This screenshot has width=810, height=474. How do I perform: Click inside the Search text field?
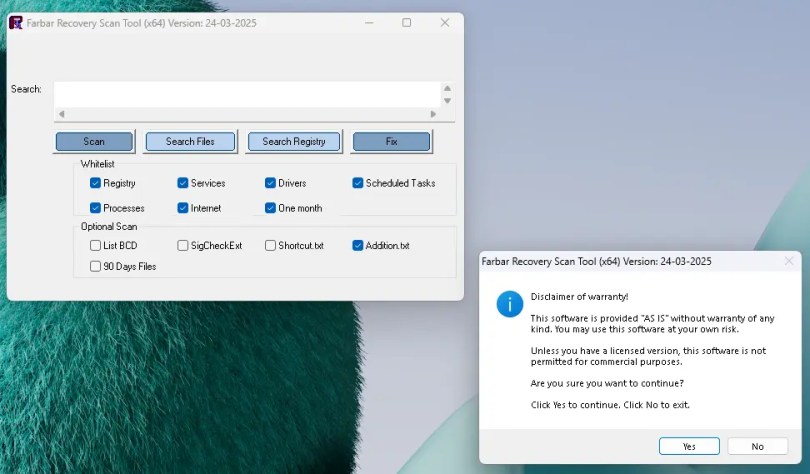247,94
